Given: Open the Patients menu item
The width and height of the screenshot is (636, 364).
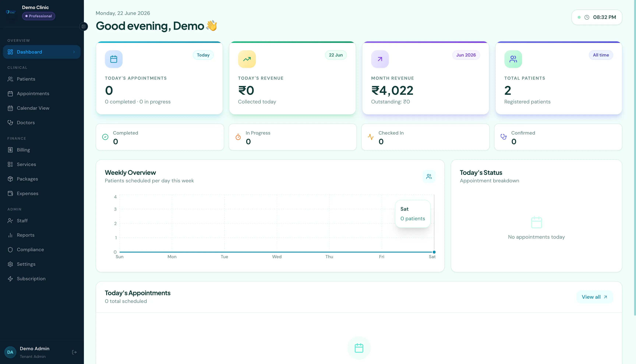Looking at the screenshot, I should (42, 79).
